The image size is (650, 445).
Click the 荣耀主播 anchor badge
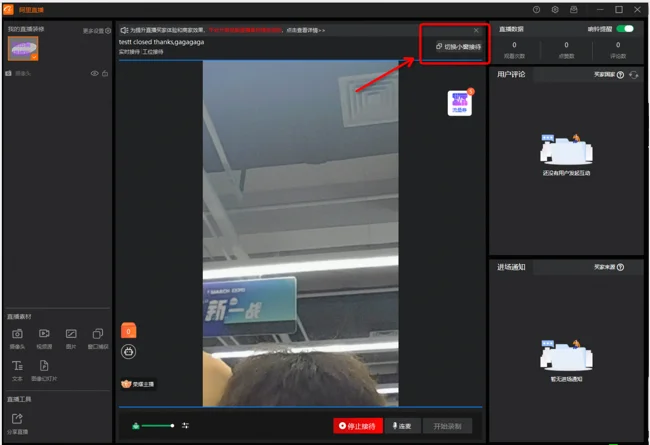click(138, 384)
